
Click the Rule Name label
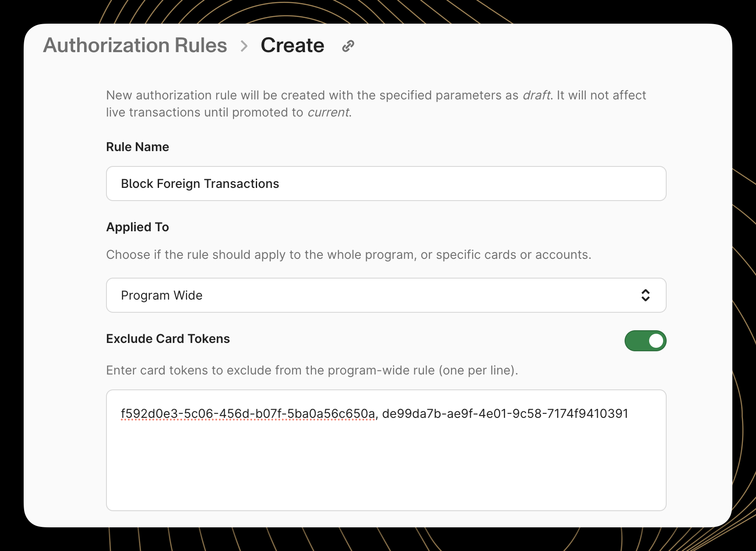(x=137, y=147)
